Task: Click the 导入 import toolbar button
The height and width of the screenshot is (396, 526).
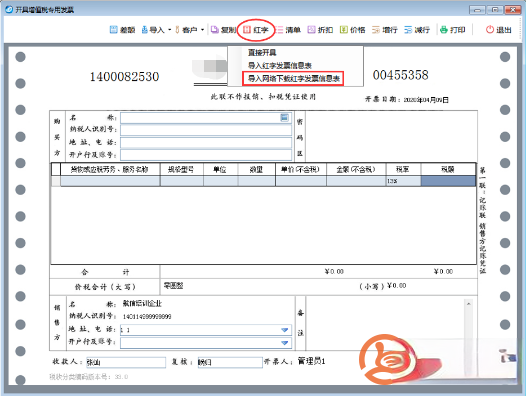Action: pyautogui.click(x=153, y=30)
